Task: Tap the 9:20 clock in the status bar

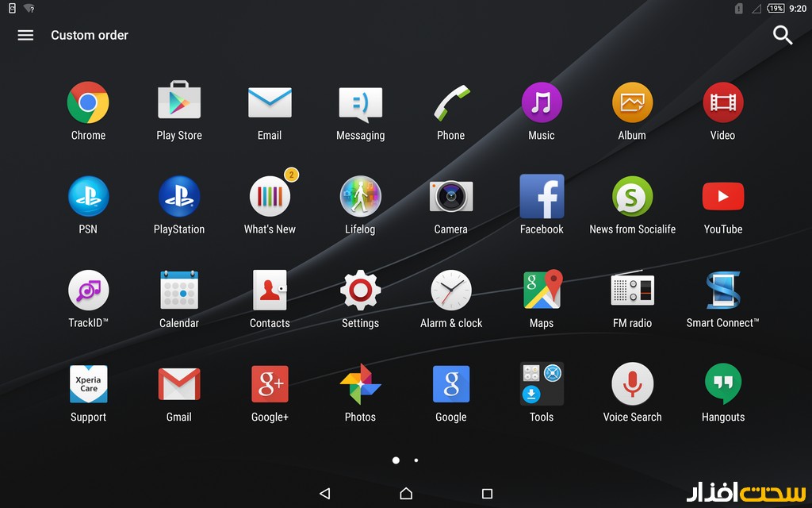Action: (798, 8)
